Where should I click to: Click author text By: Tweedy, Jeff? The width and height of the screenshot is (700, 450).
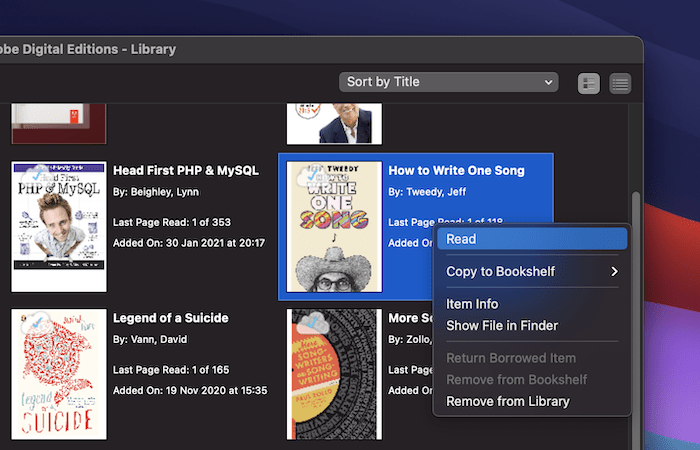(x=427, y=192)
